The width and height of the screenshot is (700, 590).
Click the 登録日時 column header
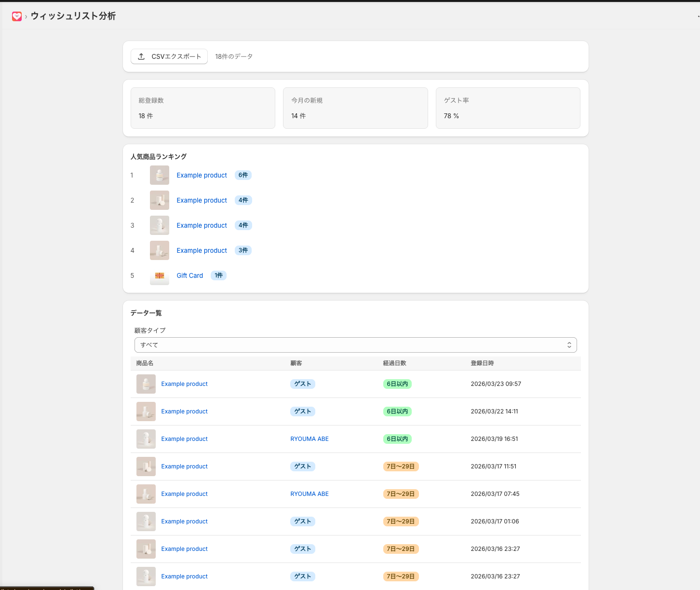pos(483,363)
